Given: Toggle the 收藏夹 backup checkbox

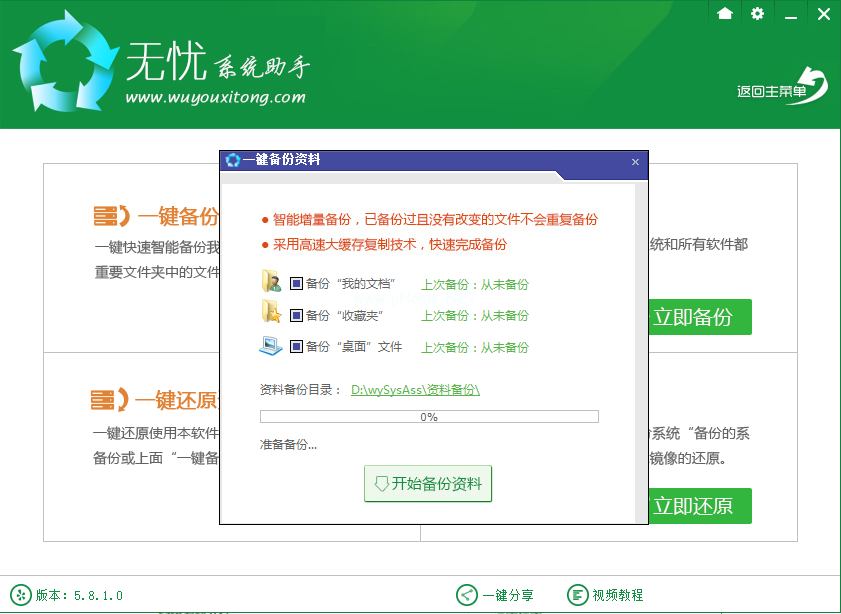Looking at the screenshot, I should pyautogui.click(x=297, y=315).
